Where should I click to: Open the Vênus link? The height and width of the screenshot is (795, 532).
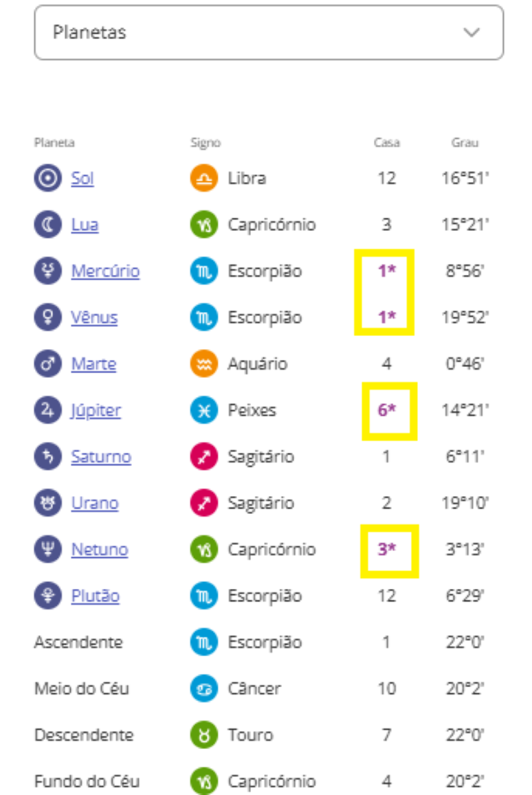[x=94, y=317]
